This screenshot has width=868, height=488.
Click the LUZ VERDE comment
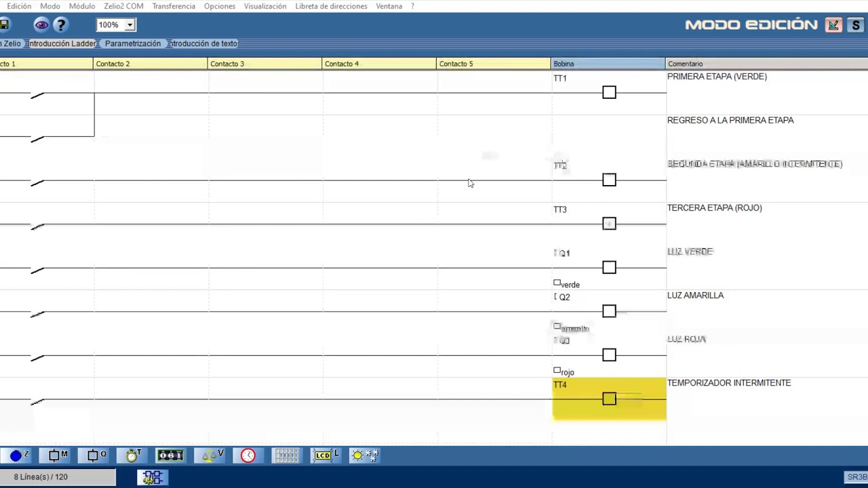pos(690,251)
